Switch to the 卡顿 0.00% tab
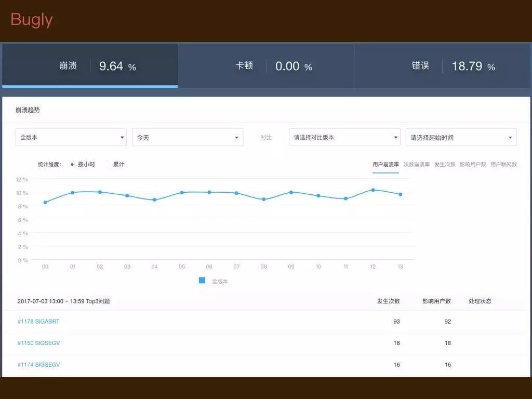The height and width of the screenshot is (399, 532). coord(266,65)
